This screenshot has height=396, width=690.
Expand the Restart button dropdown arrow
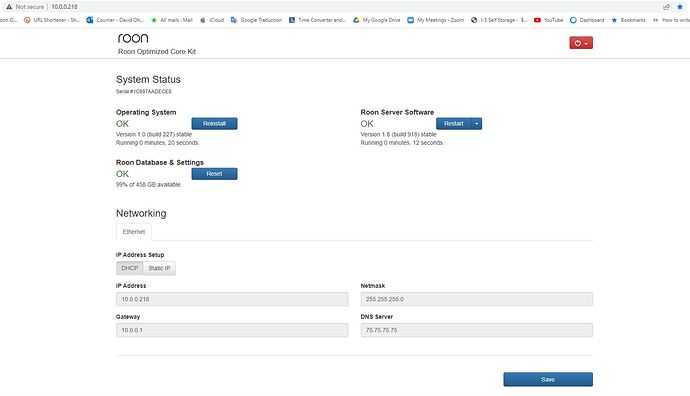point(477,124)
